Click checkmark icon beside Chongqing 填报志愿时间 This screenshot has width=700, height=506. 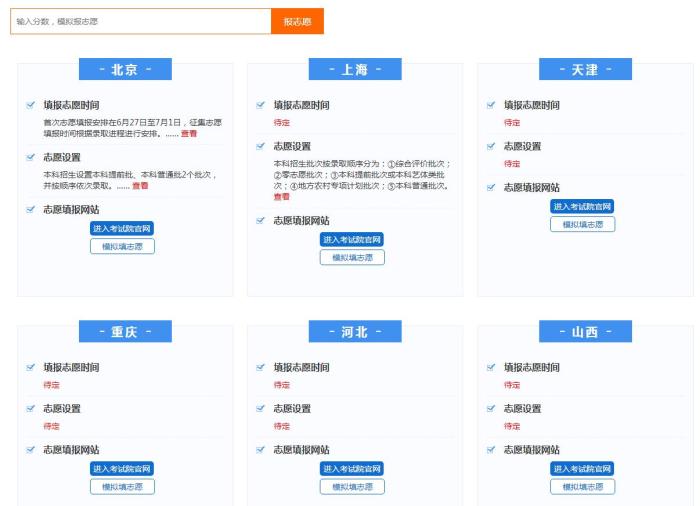pos(31,367)
